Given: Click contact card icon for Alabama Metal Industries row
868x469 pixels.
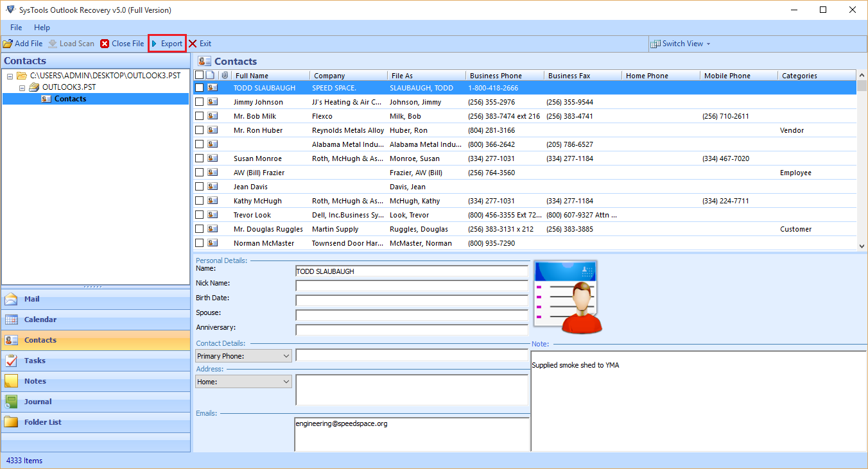Looking at the screenshot, I should coord(213,144).
